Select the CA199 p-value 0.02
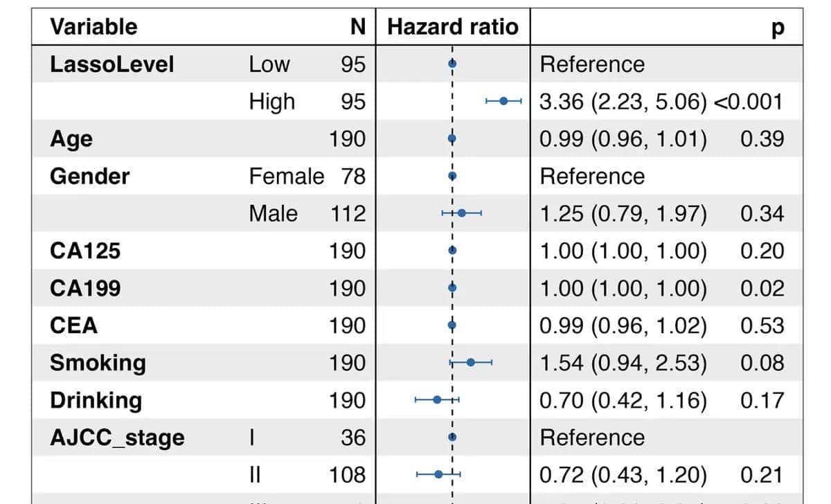The width and height of the screenshot is (831, 504). coord(762,288)
